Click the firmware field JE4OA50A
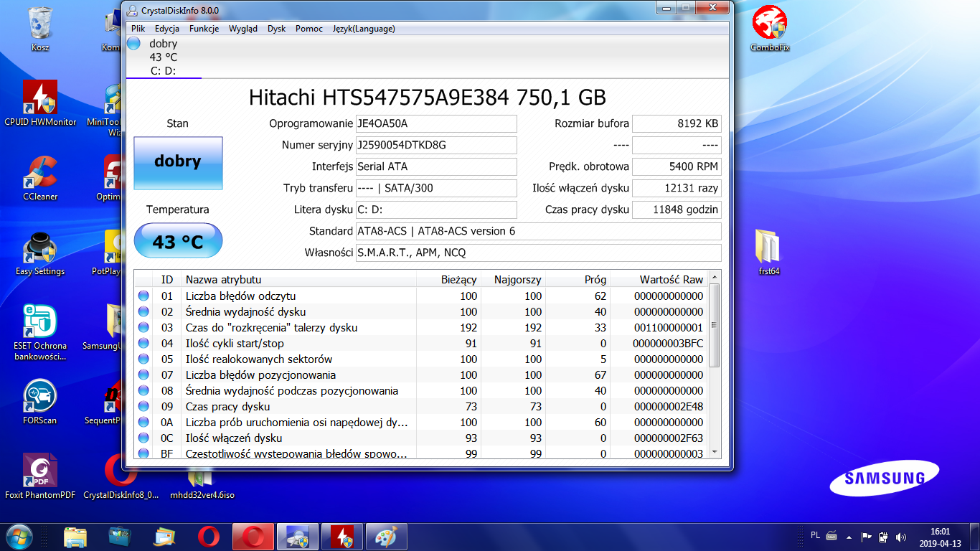This screenshot has height=551, width=980. click(x=436, y=123)
